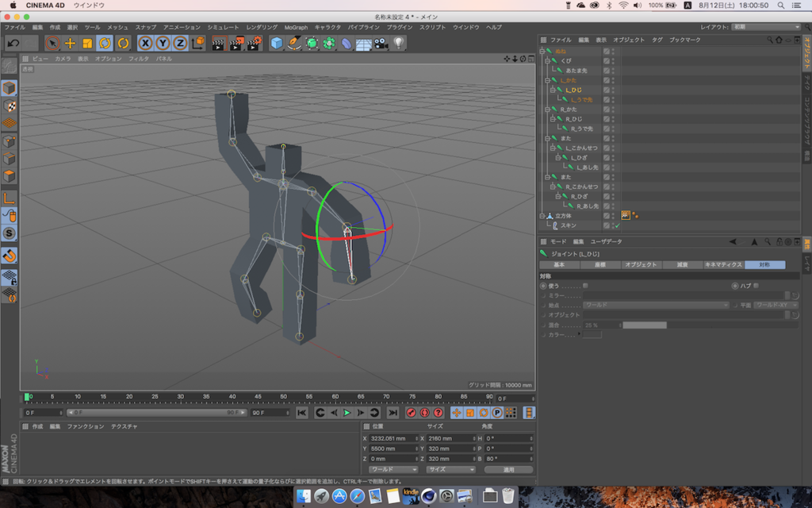Select the R_ひじ joint in object tree
Image resolution: width=812 pixels, height=508 pixels.
[574, 119]
